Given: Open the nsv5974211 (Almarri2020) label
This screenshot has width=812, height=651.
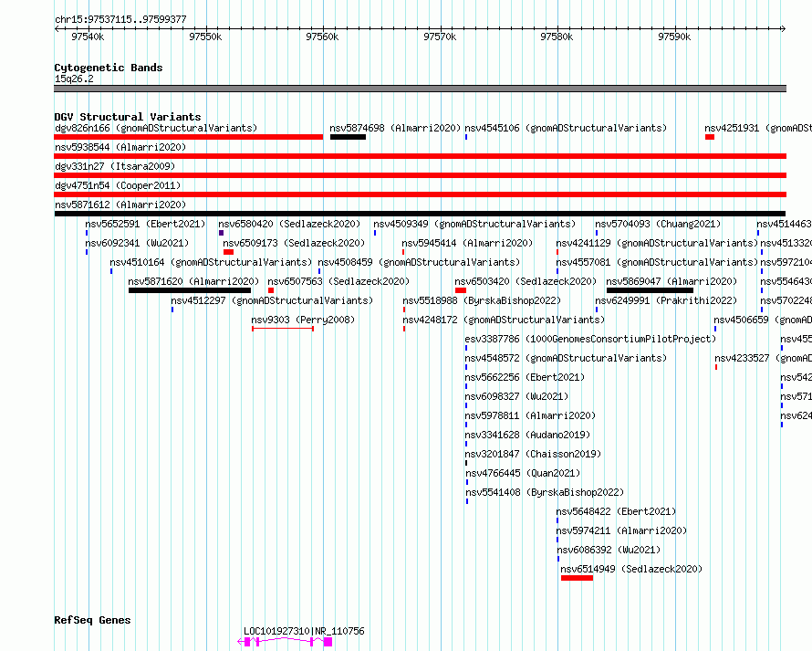Looking at the screenshot, I should coord(621,530).
